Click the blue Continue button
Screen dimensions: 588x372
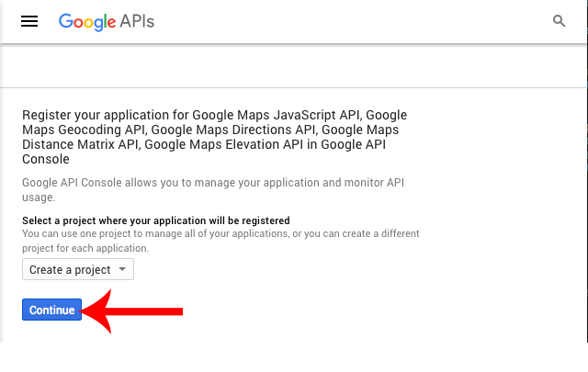pyautogui.click(x=51, y=310)
